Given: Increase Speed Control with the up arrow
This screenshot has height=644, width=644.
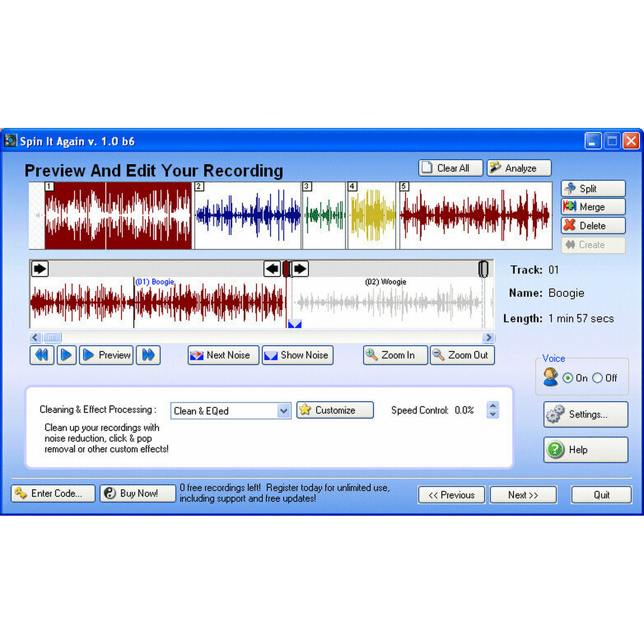Looking at the screenshot, I should [493, 406].
